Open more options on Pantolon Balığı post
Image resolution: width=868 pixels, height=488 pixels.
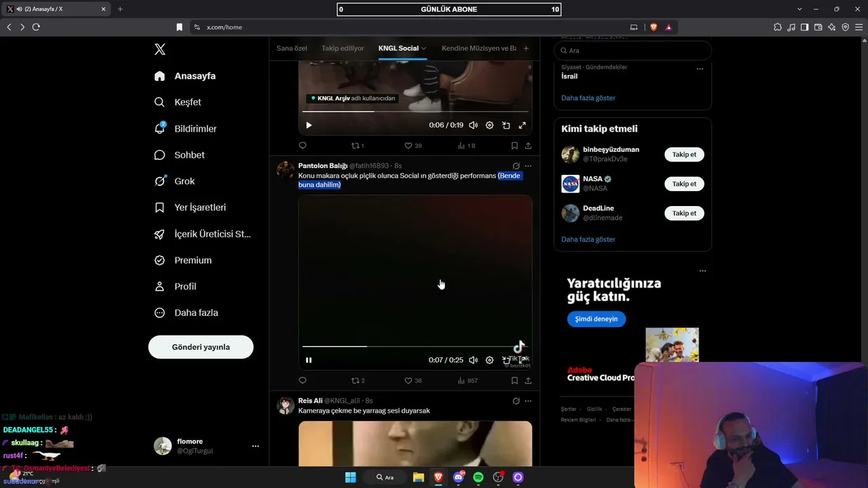528,166
